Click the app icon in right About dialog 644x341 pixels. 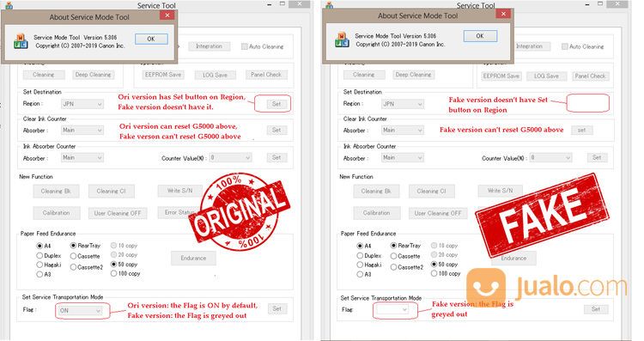tap(342, 40)
